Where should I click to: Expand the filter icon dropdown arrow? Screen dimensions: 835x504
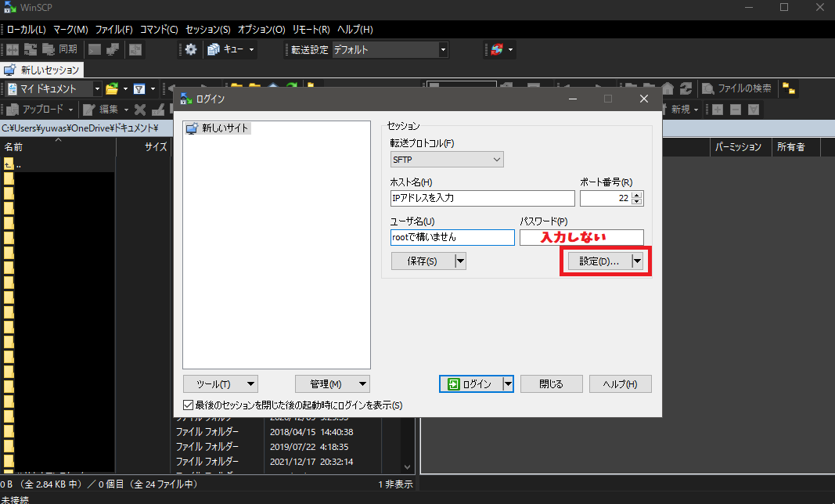pyautogui.click(x=153, y=89)
